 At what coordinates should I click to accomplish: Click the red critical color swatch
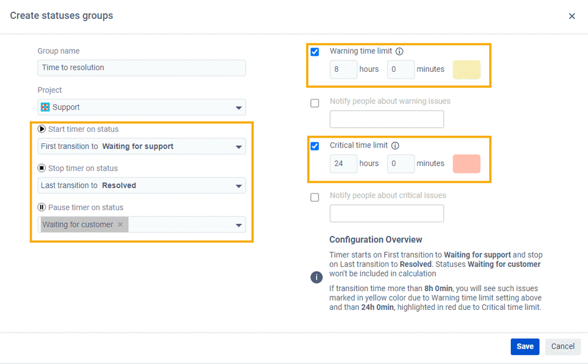pos(466,163)
